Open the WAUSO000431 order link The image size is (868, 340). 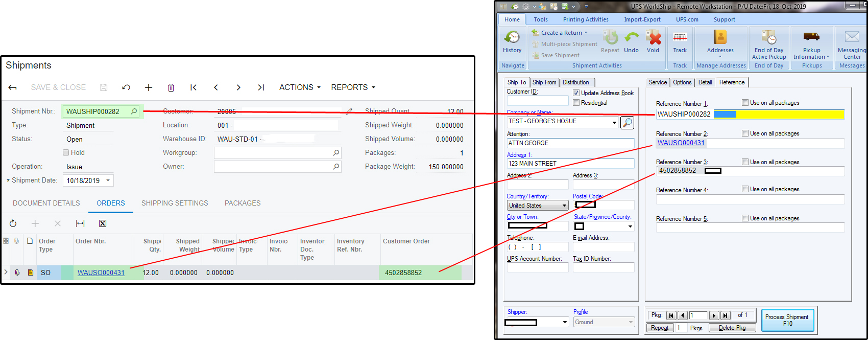coord(101,273)
